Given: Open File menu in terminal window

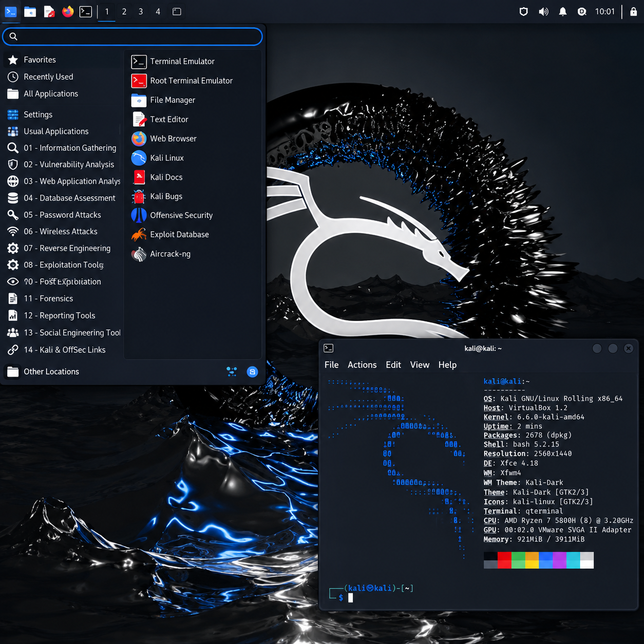Looking at the screenshot, I should pos(332,365).
